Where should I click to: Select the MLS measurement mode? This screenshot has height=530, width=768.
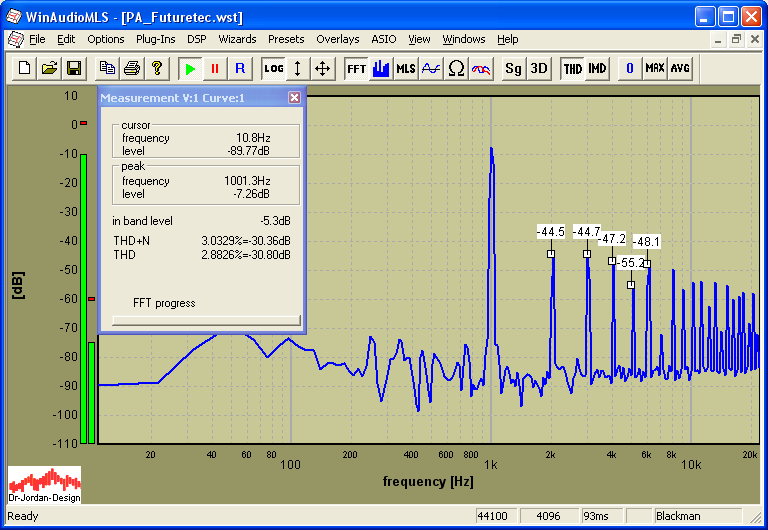[x=405, y=68]
